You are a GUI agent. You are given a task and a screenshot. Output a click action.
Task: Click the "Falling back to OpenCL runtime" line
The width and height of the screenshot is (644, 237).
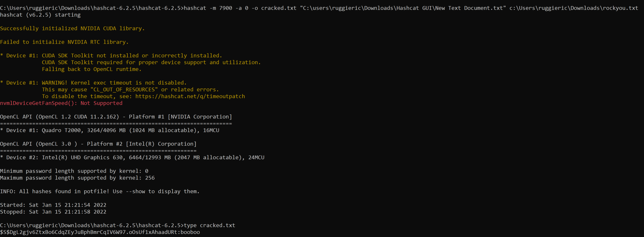coord(91,69)
